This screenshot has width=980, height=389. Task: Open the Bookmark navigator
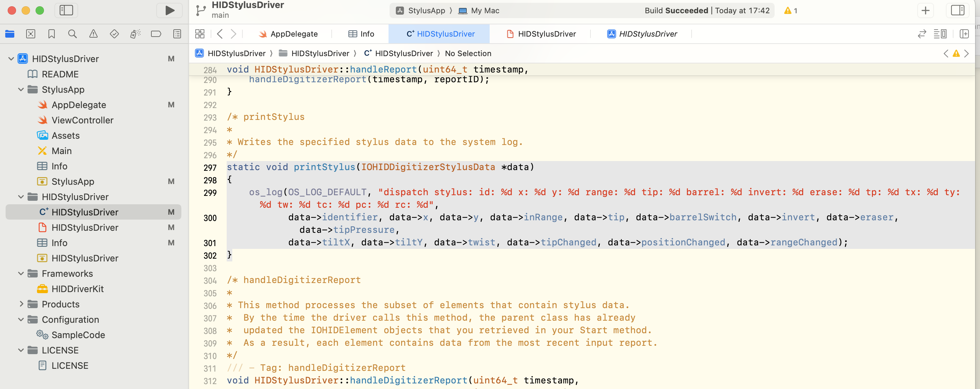coord(52,34)
